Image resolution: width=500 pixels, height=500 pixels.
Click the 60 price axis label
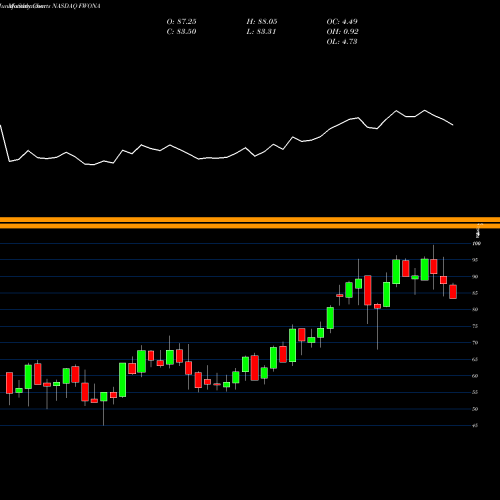(x=476, y=376)
